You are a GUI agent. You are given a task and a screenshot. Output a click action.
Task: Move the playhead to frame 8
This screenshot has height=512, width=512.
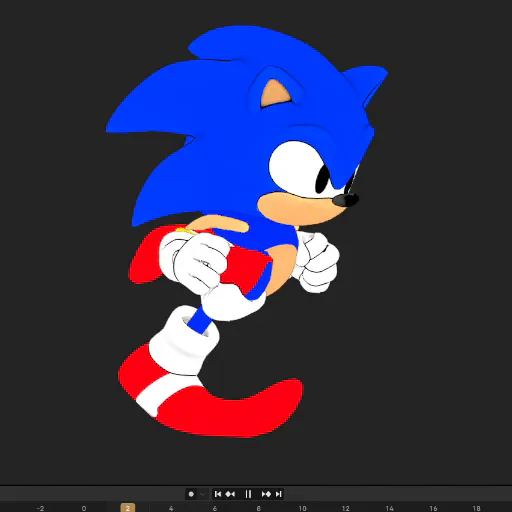pos(259,508)
